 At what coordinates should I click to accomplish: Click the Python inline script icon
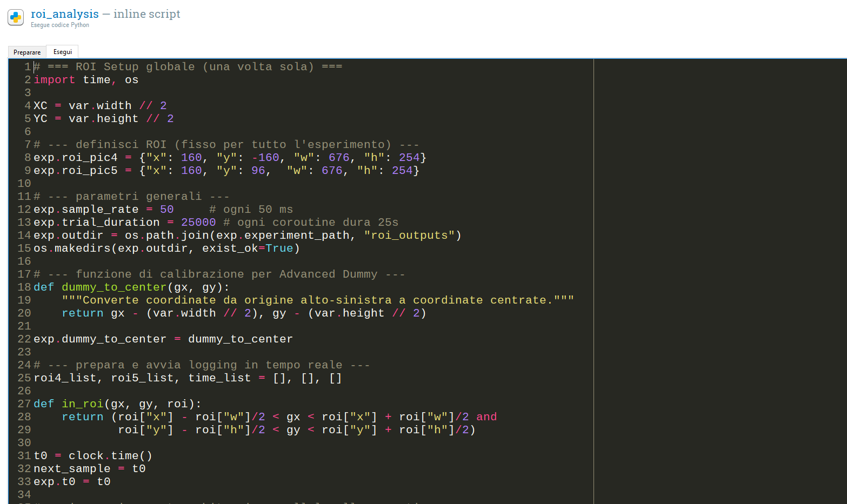coord(16,17)
